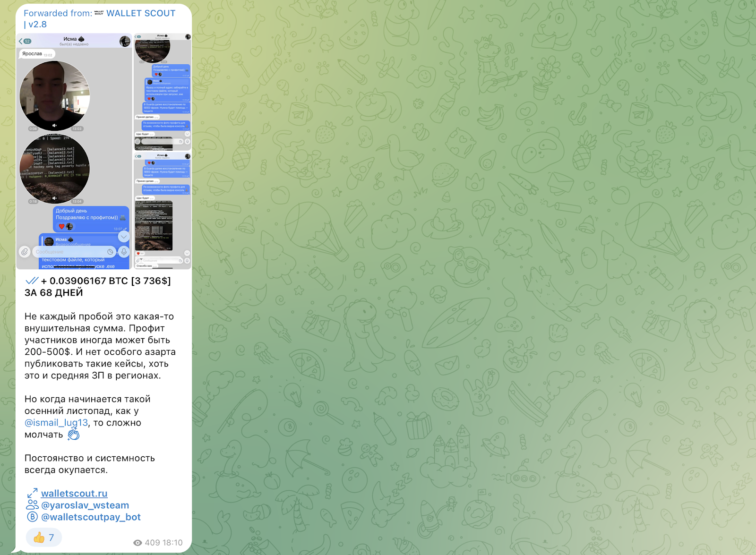
Task: Click the line "Но когда начинается такой"
Action: tap(87, 399)
